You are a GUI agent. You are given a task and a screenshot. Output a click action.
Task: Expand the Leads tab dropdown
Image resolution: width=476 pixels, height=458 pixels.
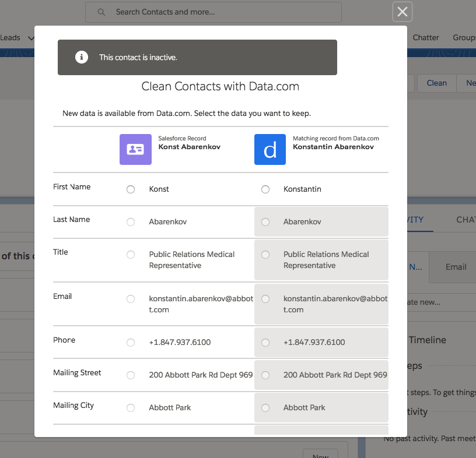(31, 38)
